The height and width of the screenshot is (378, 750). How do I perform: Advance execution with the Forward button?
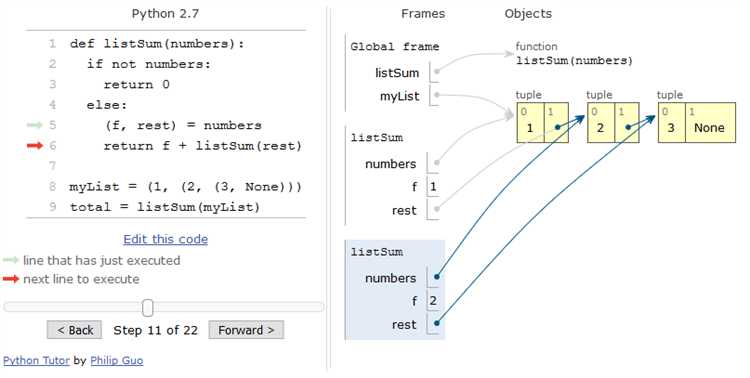point(246,330)
